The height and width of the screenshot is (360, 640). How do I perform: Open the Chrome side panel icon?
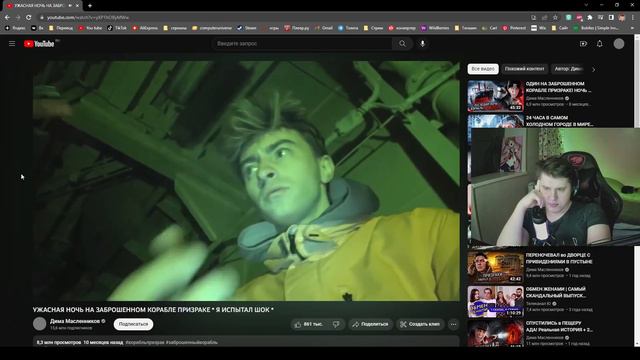point(611,18)
